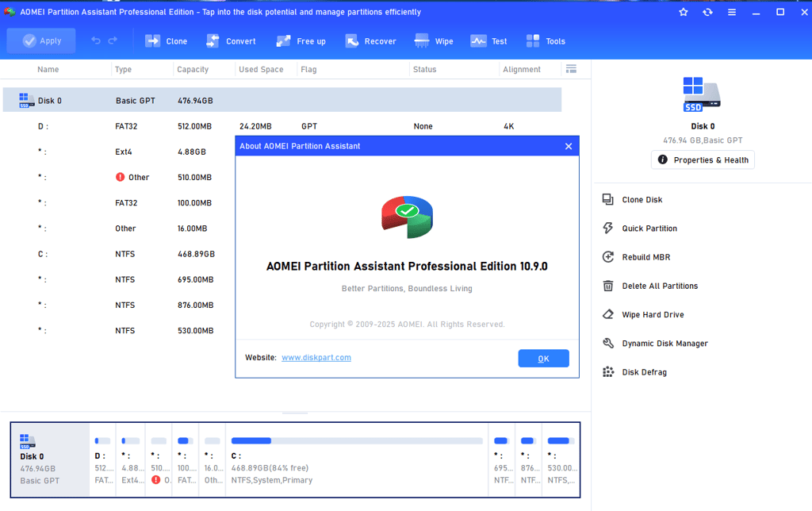Open the Test toolbar menu
Viewport: 812px width, 511px height.
click(488, 41)
